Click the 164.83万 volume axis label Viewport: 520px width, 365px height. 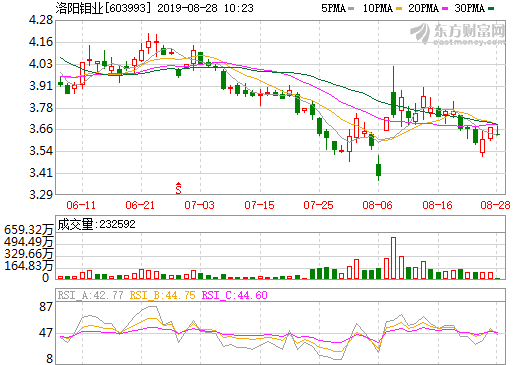point(28,266)
